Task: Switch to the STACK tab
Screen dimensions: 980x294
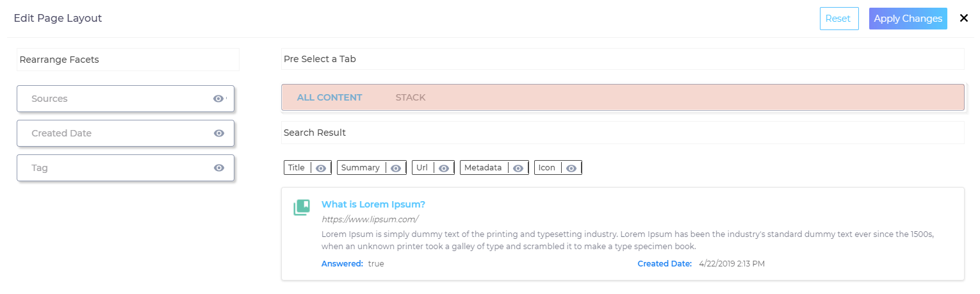Action: (x=411, y=97)
